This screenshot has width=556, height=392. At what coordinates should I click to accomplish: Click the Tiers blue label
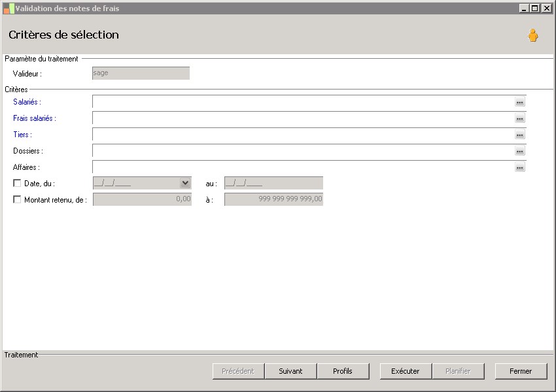coord(22,135)
